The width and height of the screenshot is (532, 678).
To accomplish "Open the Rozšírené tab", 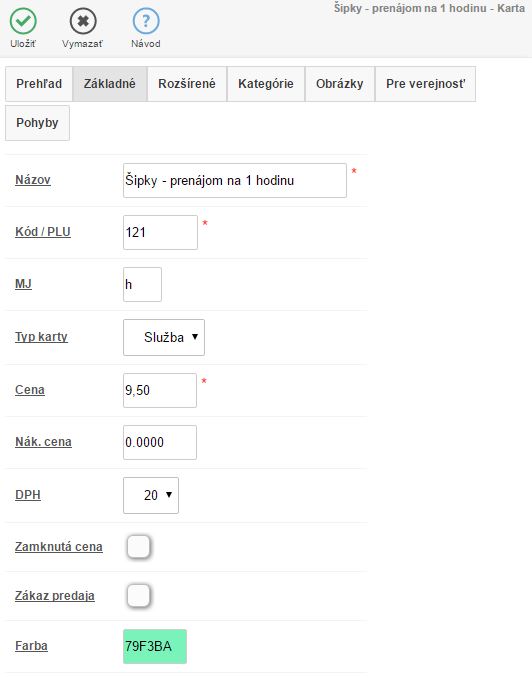I will click(187, 84).
